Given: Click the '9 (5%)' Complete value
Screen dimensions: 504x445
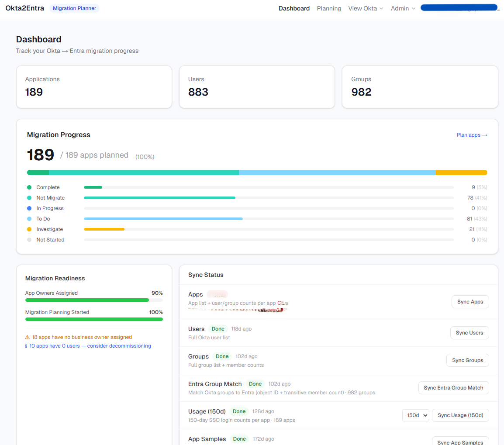Looking at the screenshot, I should pyautogui.click(x=479, y=187).
